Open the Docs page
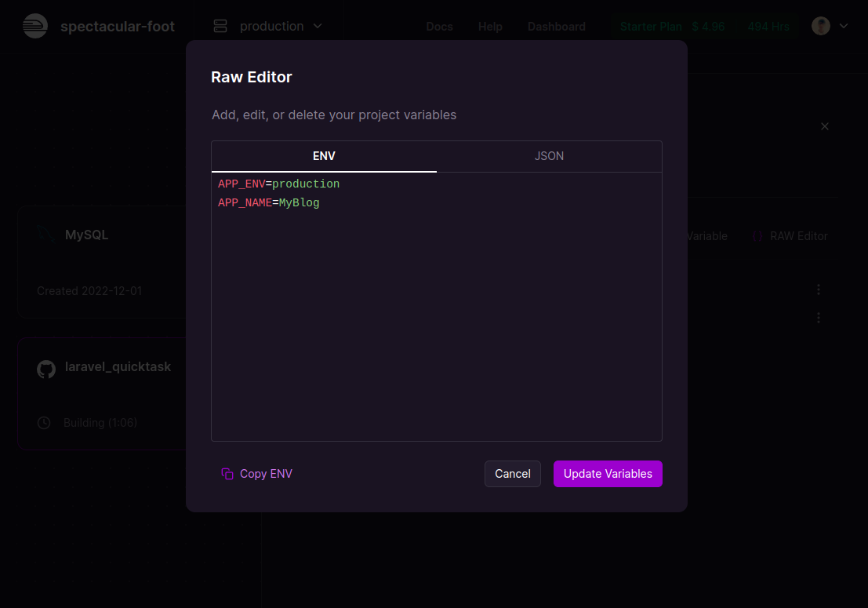The height and width of the screenshot is (608, 868). click(x=439, y=26)
